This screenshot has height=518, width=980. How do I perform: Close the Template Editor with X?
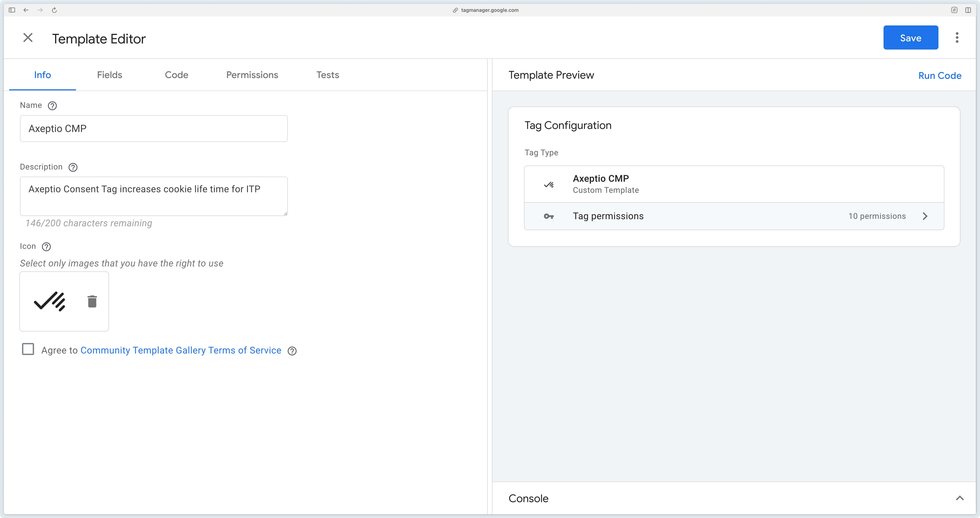tap(28, 38)
